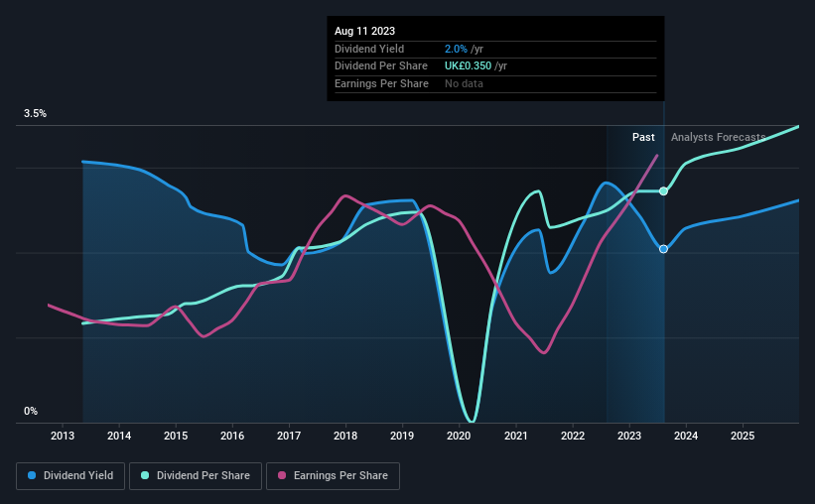The height and width of the screenshot is (504, 815).
Task: Click the 2020 x-axis label
Action: [x=459, y=436]
